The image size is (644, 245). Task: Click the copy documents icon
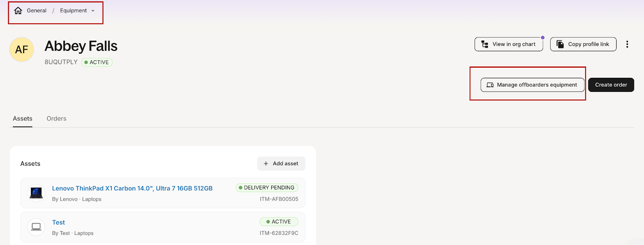click(x=560, y=44)
